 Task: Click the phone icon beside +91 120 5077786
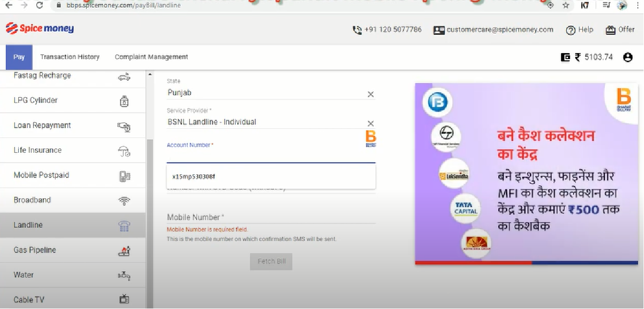click(357, 30)
